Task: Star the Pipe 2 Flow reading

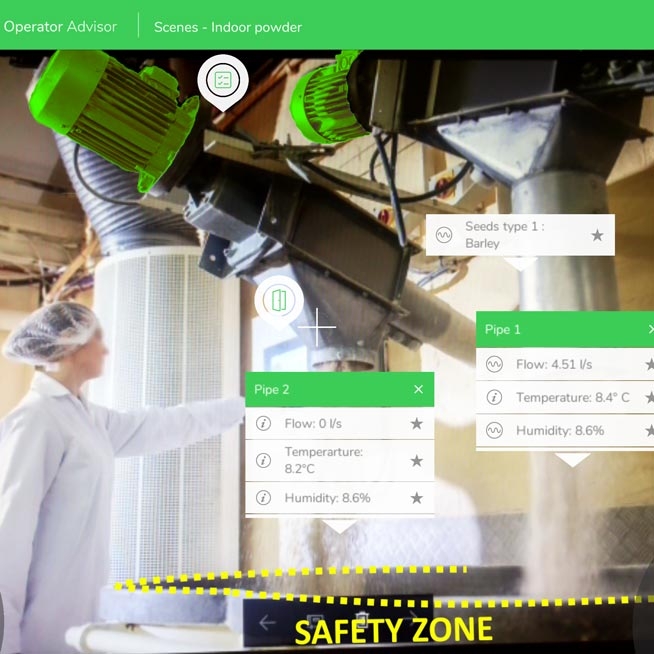Action: [417, 424]
